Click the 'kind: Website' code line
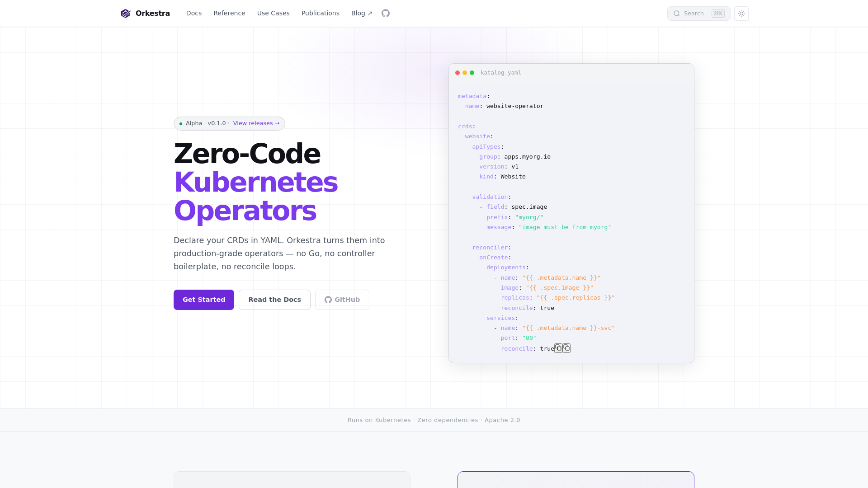This screenshot has height=488, width=868. (503, 177)
